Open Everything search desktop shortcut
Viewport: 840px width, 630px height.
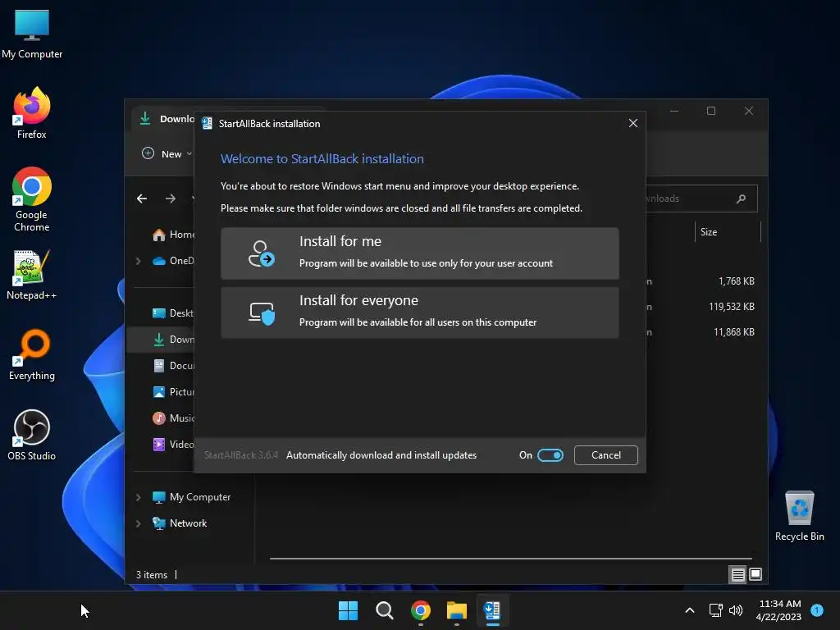32,354
